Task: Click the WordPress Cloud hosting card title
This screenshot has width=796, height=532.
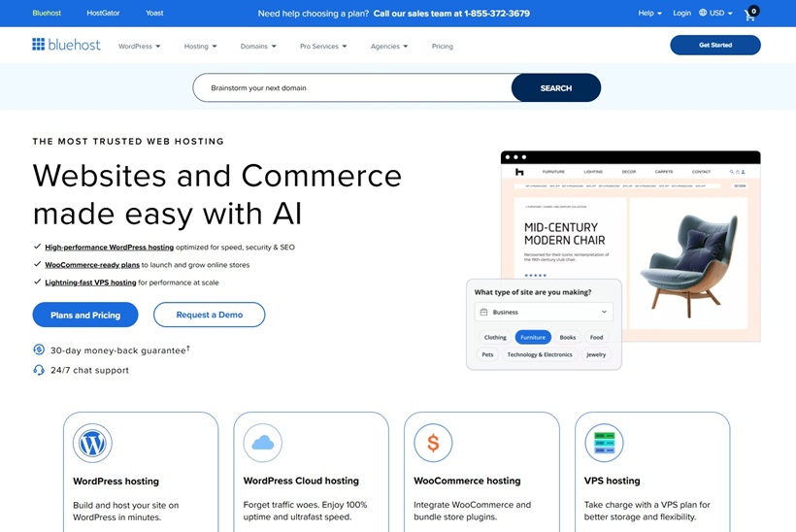Action: coord(301,481)
